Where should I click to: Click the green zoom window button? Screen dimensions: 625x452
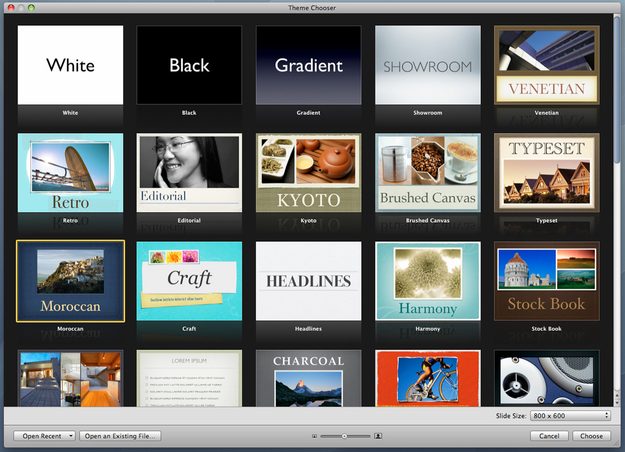tap(31, 7)
